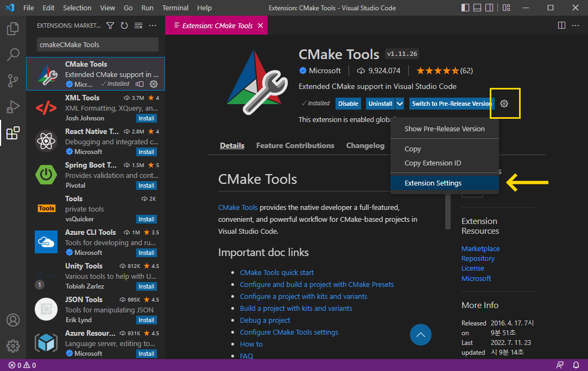Click sync-ignored icon on CMake Tools list item

pyautogui.click(x=140, y=84)
